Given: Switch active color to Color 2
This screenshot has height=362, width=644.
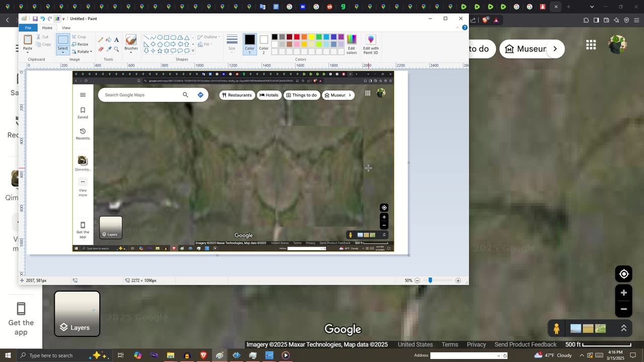Looking at the screenshot, I should pyautogui.click(x=264, y=44).
